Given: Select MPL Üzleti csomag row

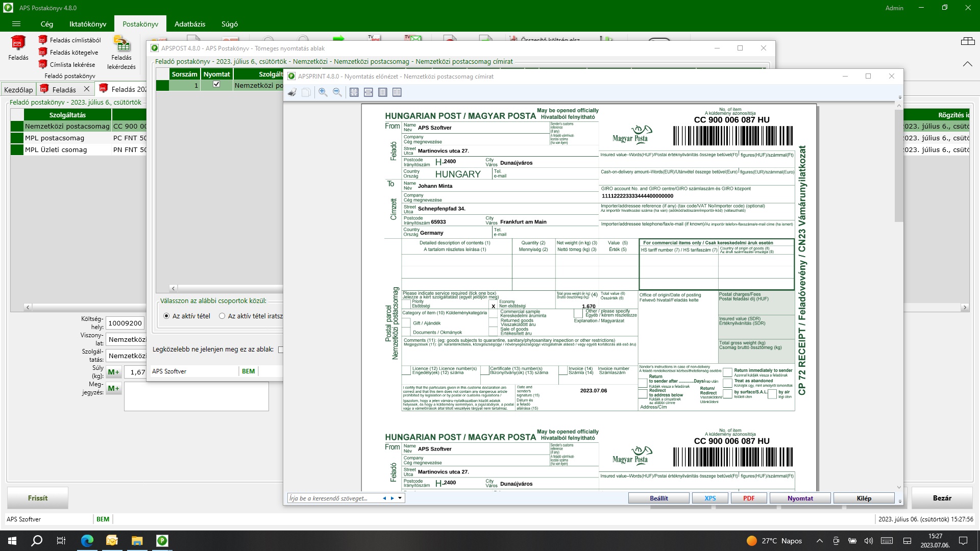Looking at the screenshot, I should pos(78,149).
